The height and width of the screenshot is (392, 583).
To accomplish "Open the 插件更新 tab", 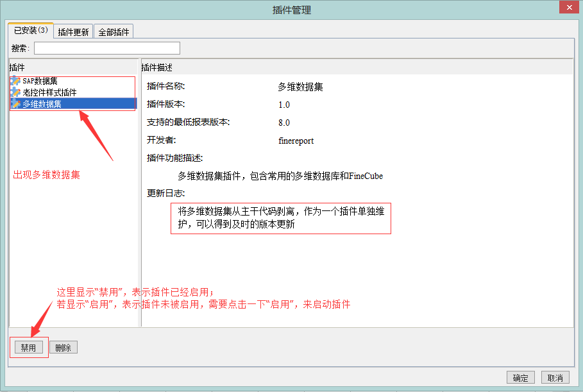I will tap(73, 32).
